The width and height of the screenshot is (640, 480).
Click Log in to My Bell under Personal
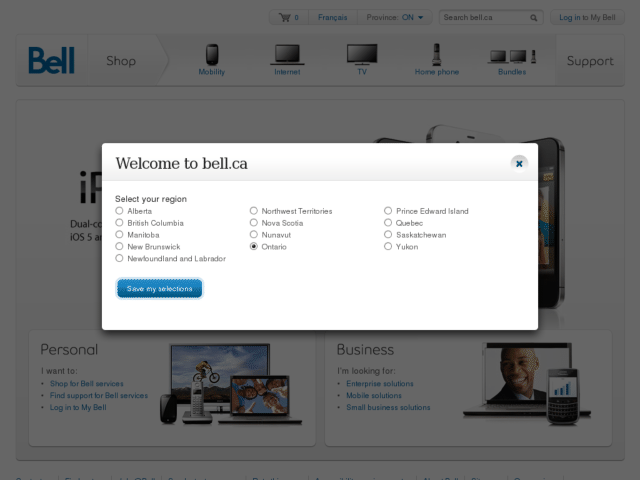click(78, 407)
